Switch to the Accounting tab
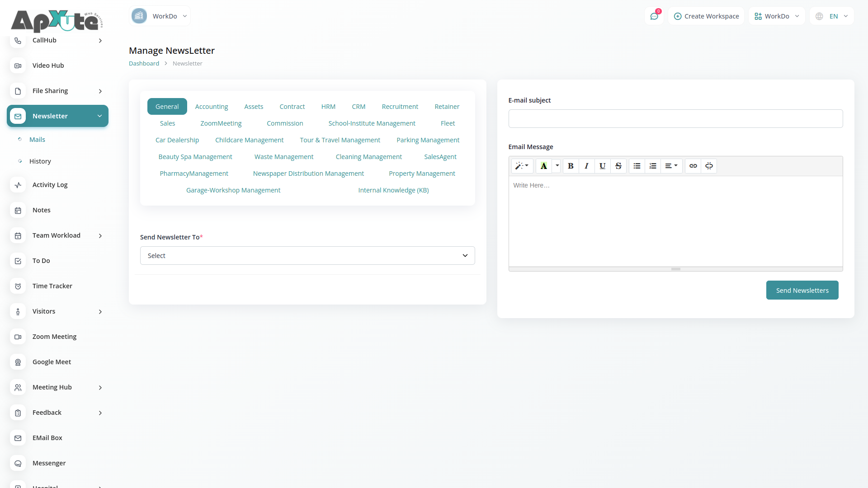 pos(212,107)
